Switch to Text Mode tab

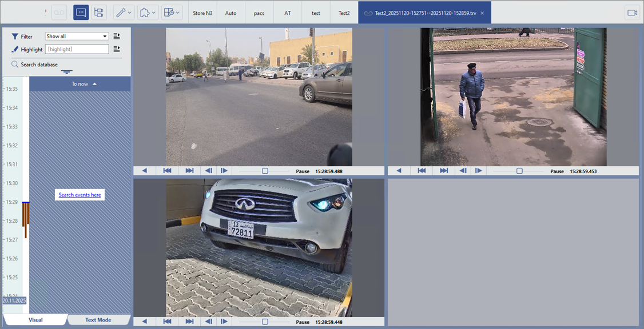pos(98,320)
